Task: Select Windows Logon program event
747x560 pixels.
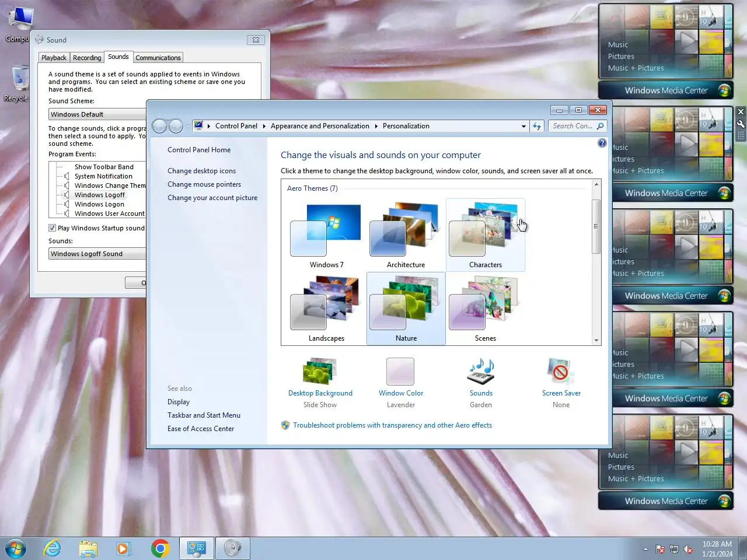Action: coord(99,204)
